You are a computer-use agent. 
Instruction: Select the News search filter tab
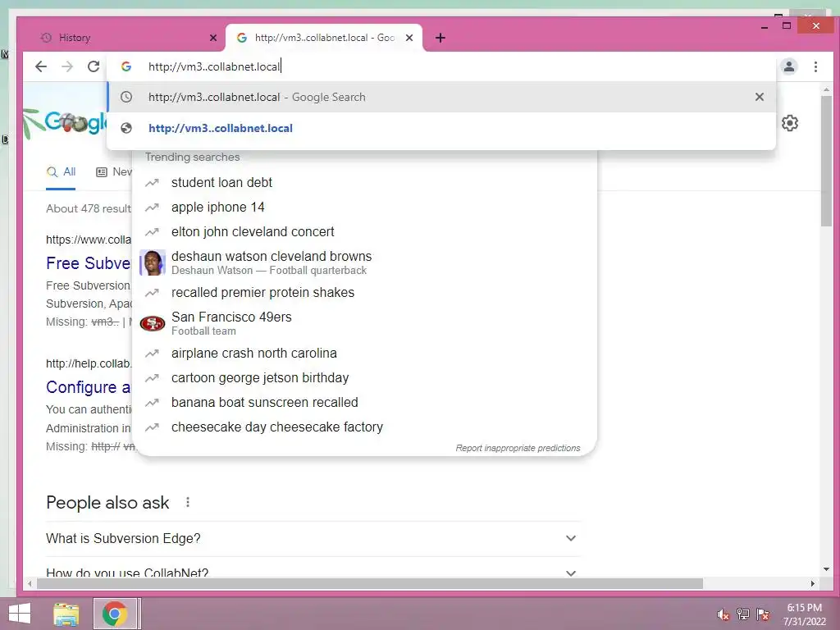(x=113, y=172)
